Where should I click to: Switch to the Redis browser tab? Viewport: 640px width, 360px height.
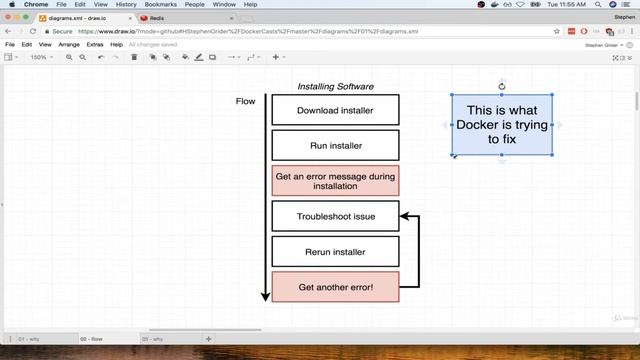point(186,18)
